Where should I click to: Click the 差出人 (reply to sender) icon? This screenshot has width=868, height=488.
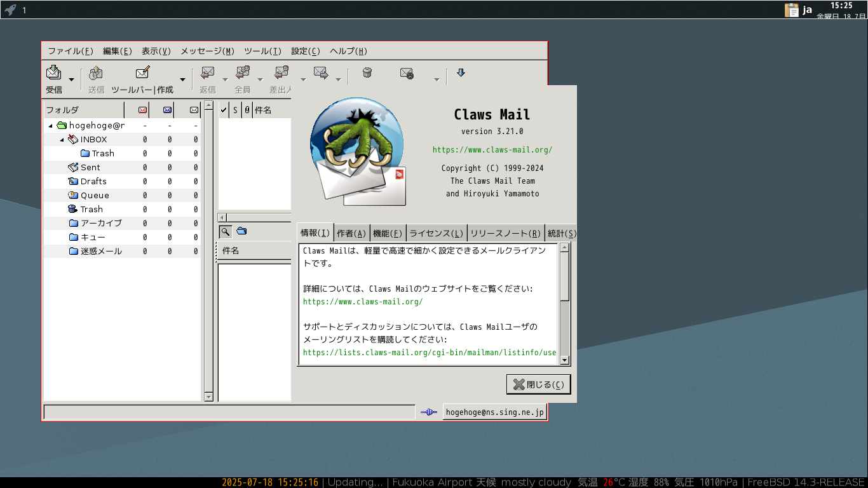tap(281, 73)
